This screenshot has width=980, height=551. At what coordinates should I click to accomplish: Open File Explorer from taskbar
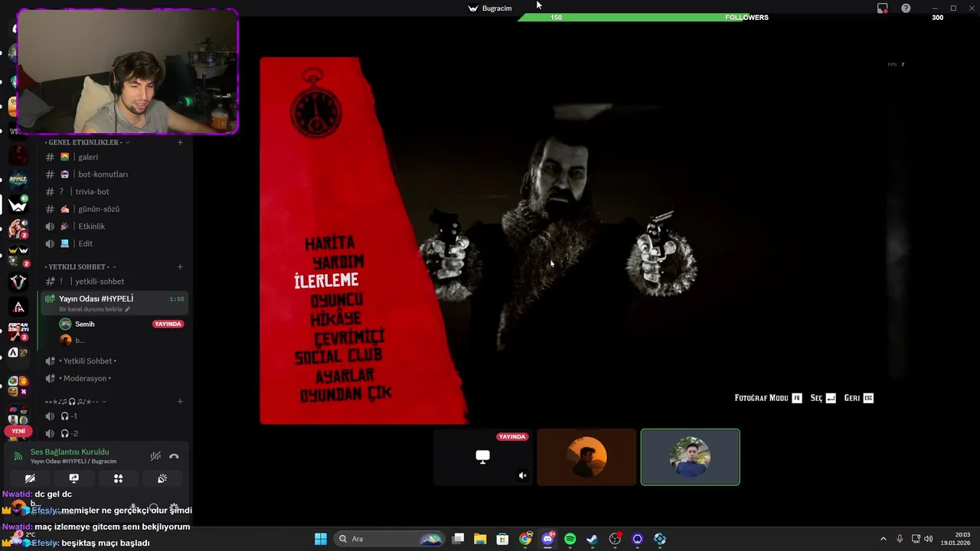click(x=480, y=539)
